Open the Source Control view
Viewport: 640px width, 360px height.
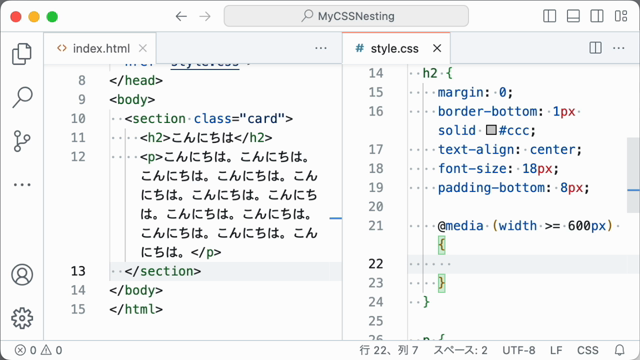tap(22, 141)
